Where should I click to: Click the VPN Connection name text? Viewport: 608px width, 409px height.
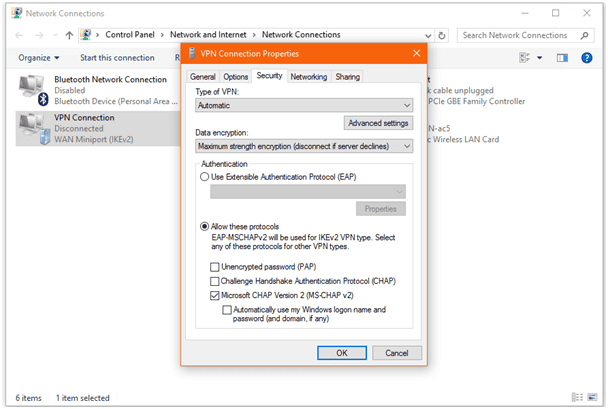coord(84,117)
